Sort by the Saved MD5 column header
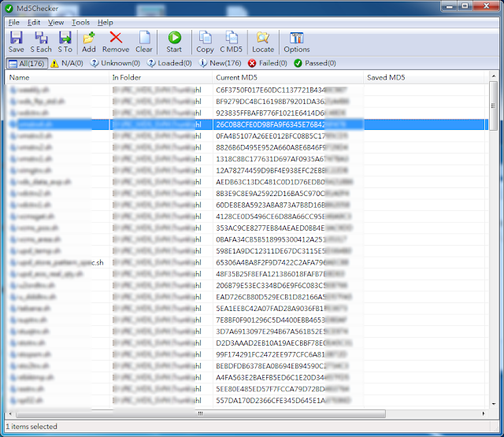The width and height of the screenshot is (504, 437). 424,77
